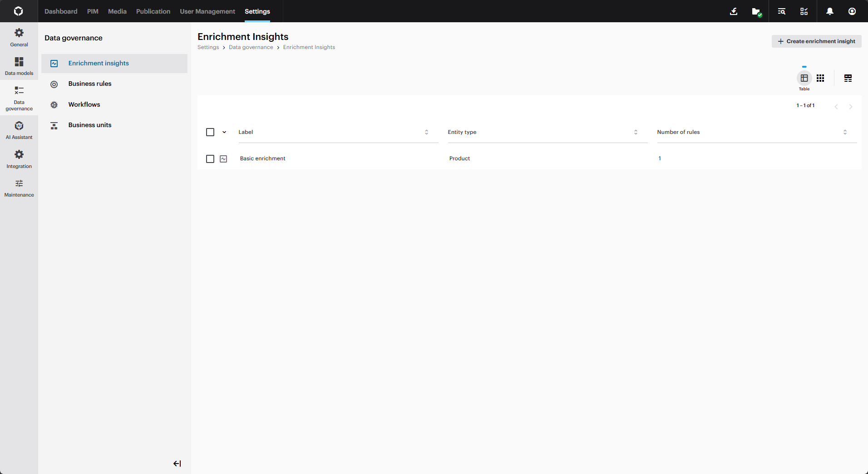Click the tasks overview icon in top bar

click(x=804, y=11)
